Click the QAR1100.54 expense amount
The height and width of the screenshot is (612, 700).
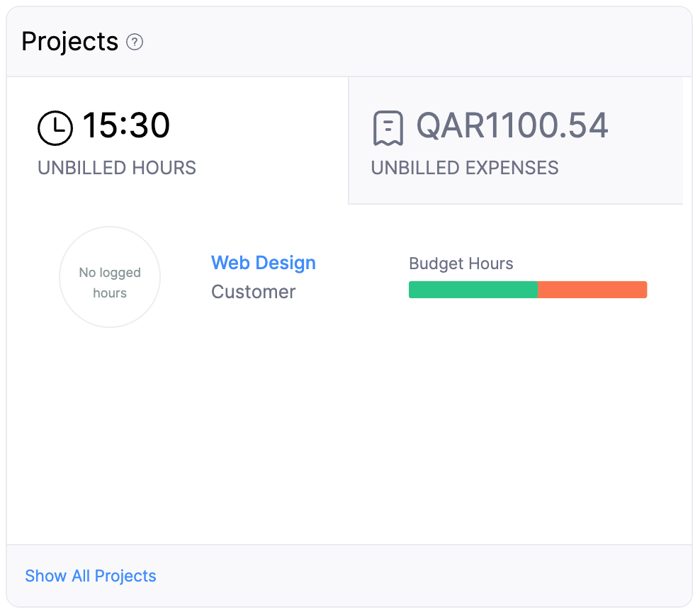pos(513,125)
